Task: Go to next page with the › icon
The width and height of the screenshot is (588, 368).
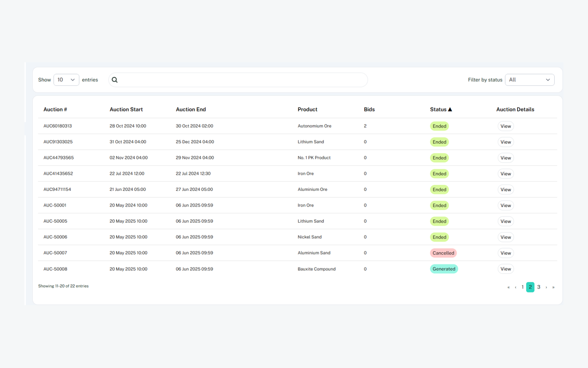Action: coord(545,287)
